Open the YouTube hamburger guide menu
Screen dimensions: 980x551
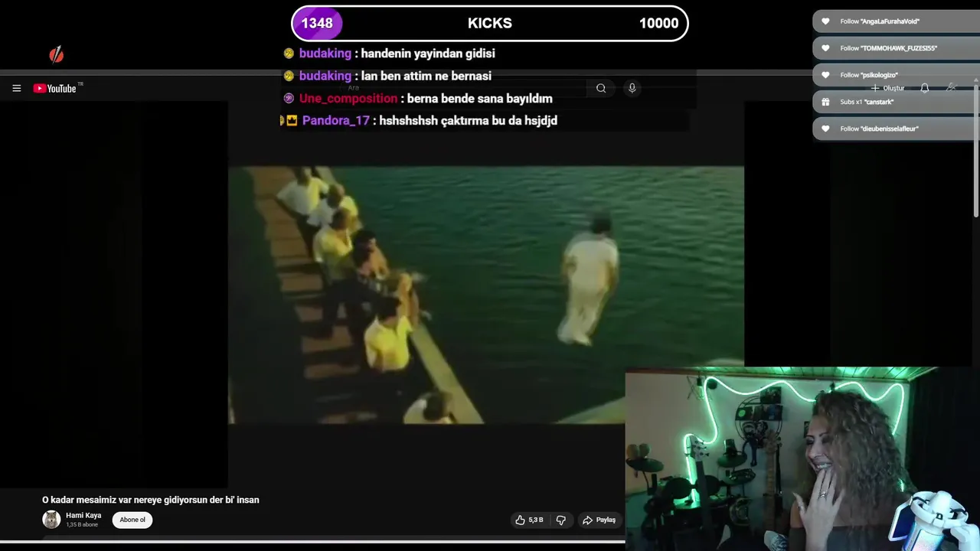coord(16,88)
